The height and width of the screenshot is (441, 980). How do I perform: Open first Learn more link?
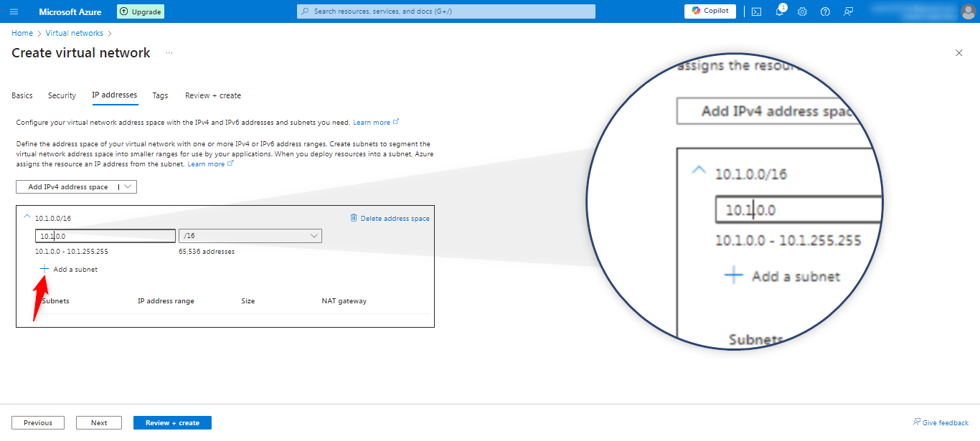tap(376, 123)
